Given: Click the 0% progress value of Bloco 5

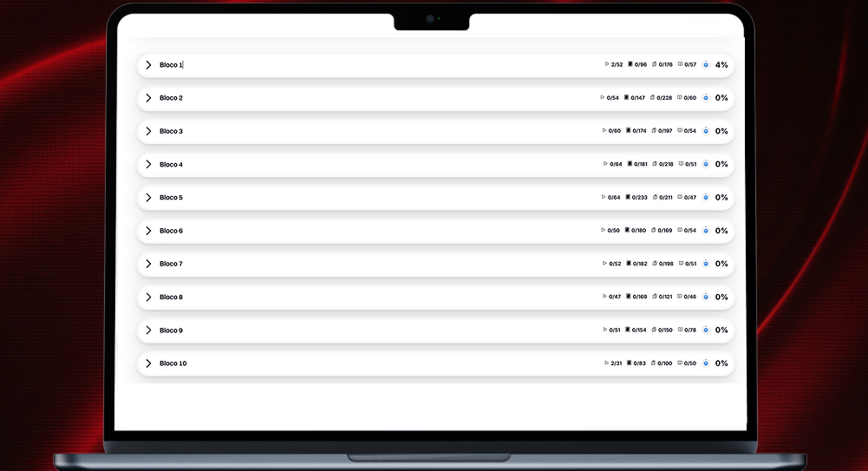Looking at the screenshot, I should 721,198.
